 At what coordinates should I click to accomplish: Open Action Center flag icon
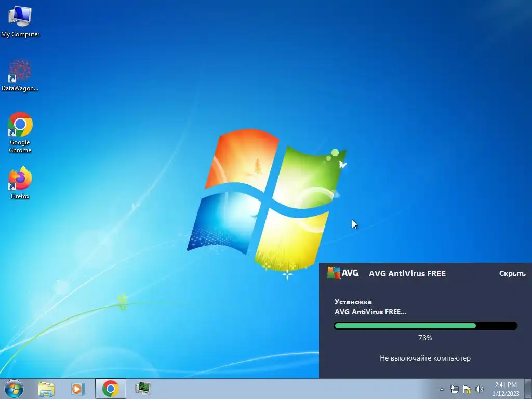(467, 389)
